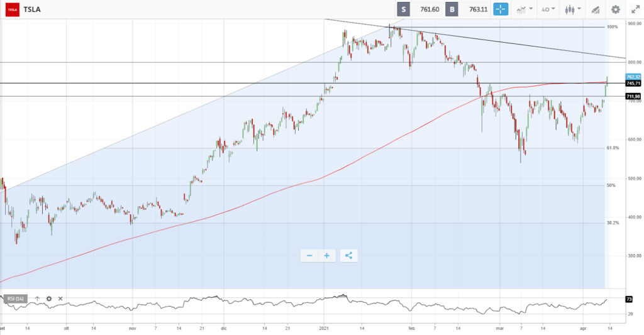Toggle the blue crosshair tool

[x=501, y=9]
